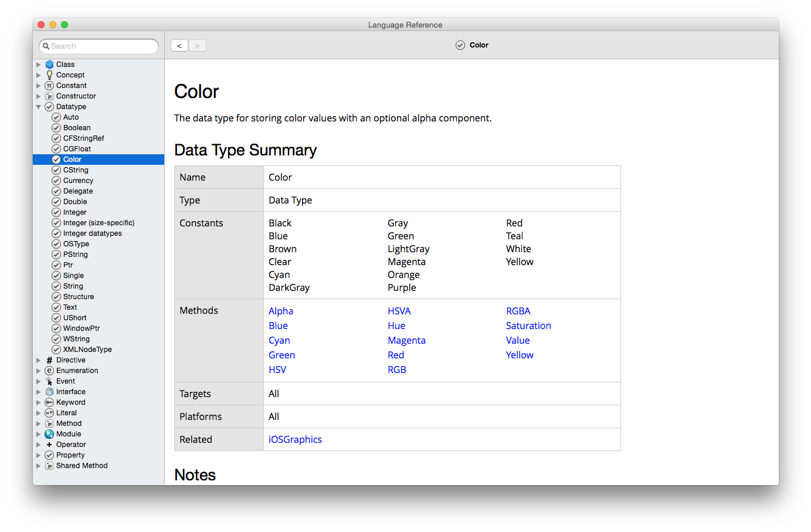The image size is (811, 532).
Task: Open the Value method link
Action: click(x=518, y=340)
